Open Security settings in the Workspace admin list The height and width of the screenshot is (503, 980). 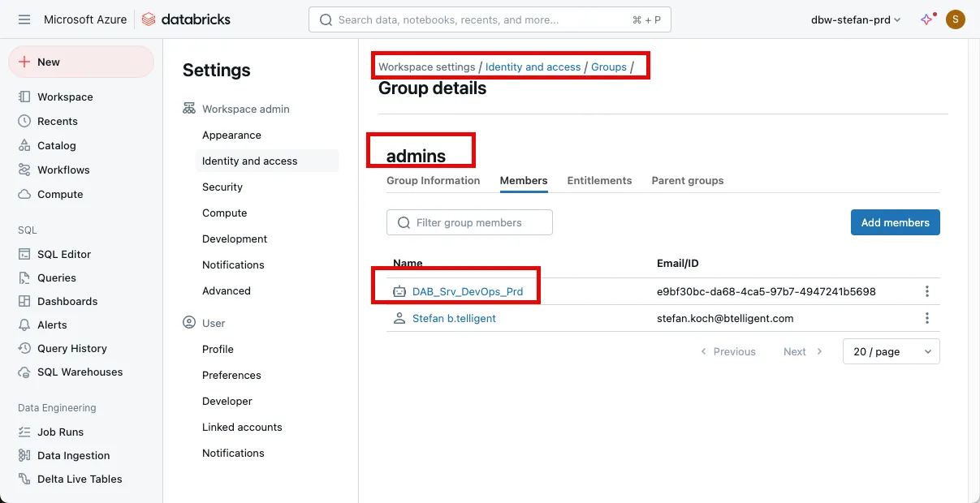pyautogui.click(x=222, y=187)
